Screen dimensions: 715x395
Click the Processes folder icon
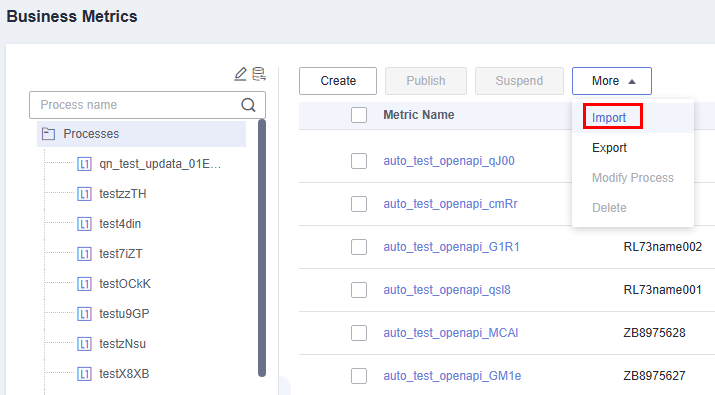click(x=48, y=134)
